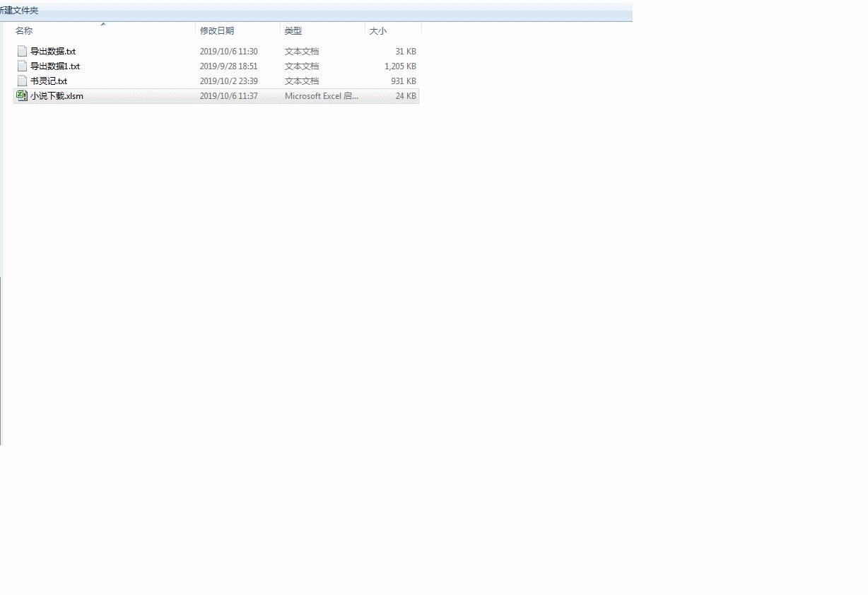The width and height of the screenshot is (868, 595).
Task: Click the 1,205 KB size value
Action: click(x=400, y=66)
